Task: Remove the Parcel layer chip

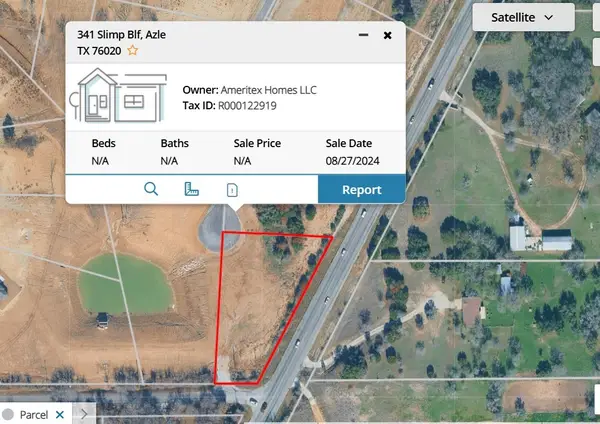Action: coord(59,414)
